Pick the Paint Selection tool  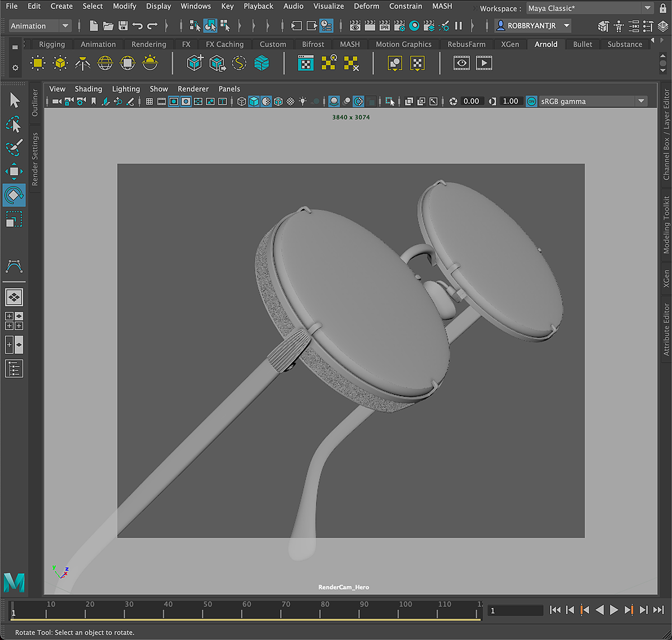(14, 147)
